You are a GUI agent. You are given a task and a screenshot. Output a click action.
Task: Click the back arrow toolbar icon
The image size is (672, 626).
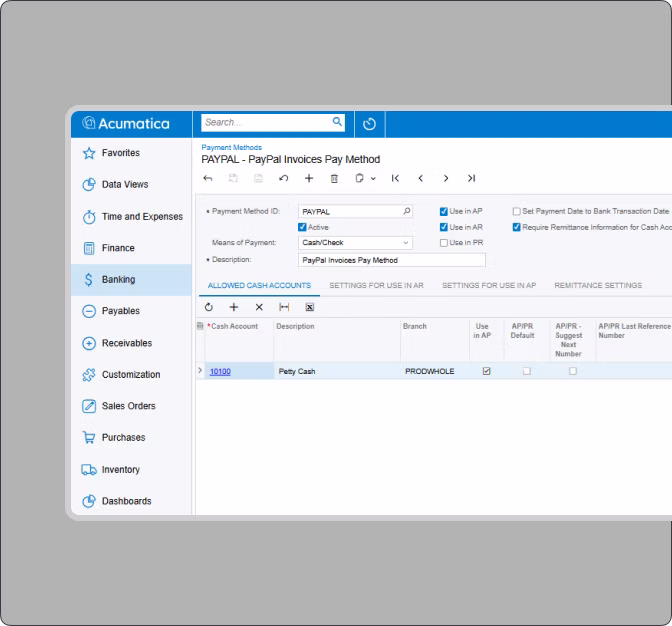click(x=208, y=178)
